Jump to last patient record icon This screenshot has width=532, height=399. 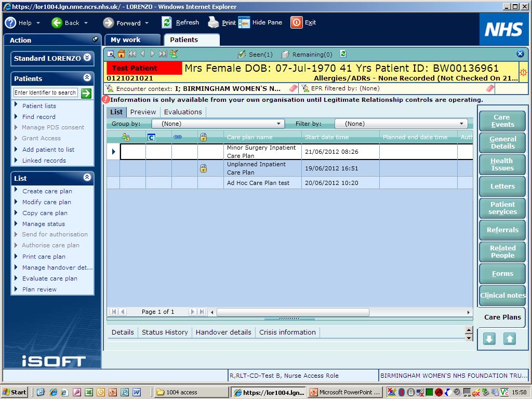163,54
